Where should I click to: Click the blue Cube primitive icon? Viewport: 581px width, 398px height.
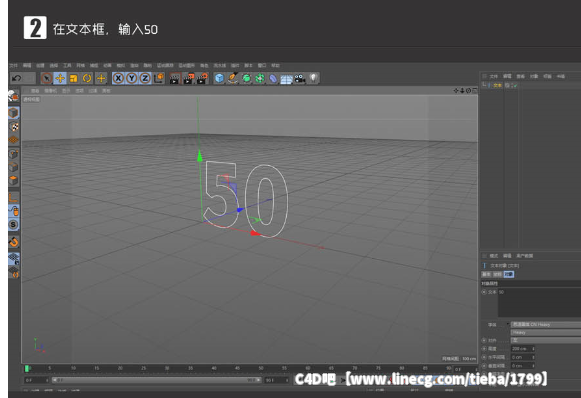(219, 78)
